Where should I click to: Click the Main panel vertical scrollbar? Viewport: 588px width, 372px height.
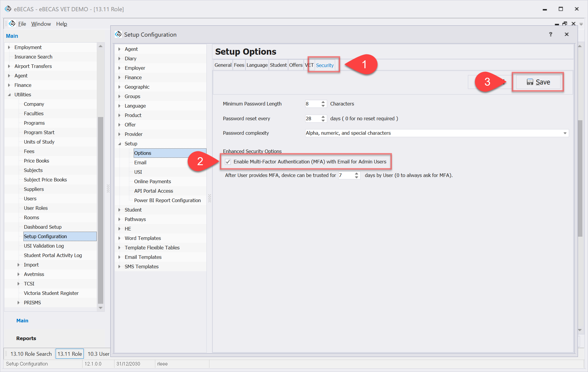(101, 210)
